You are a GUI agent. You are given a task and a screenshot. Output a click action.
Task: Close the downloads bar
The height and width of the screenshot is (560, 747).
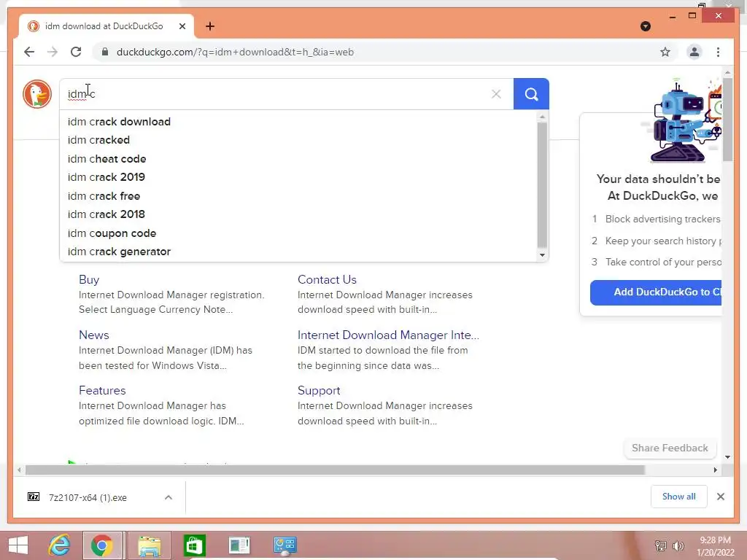720,497
